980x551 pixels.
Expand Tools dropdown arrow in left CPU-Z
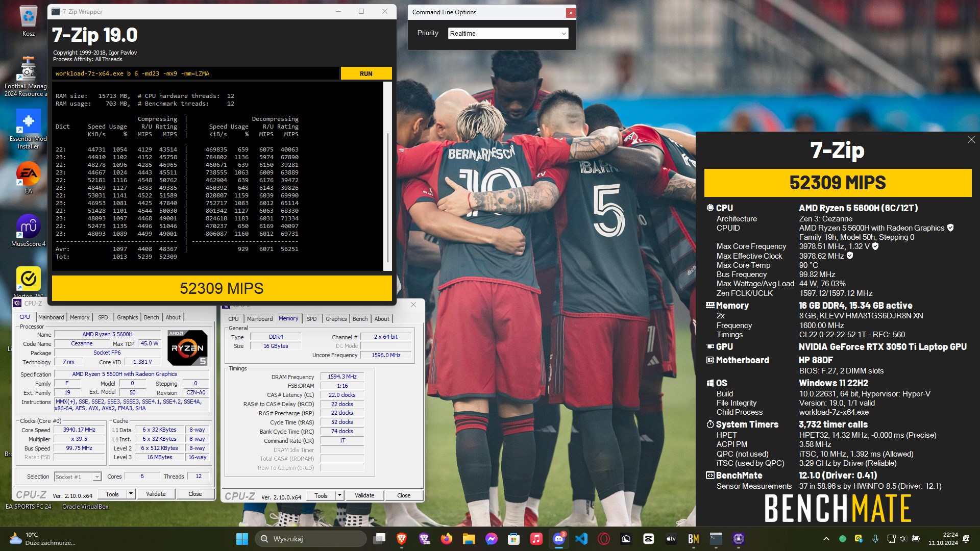131,494
